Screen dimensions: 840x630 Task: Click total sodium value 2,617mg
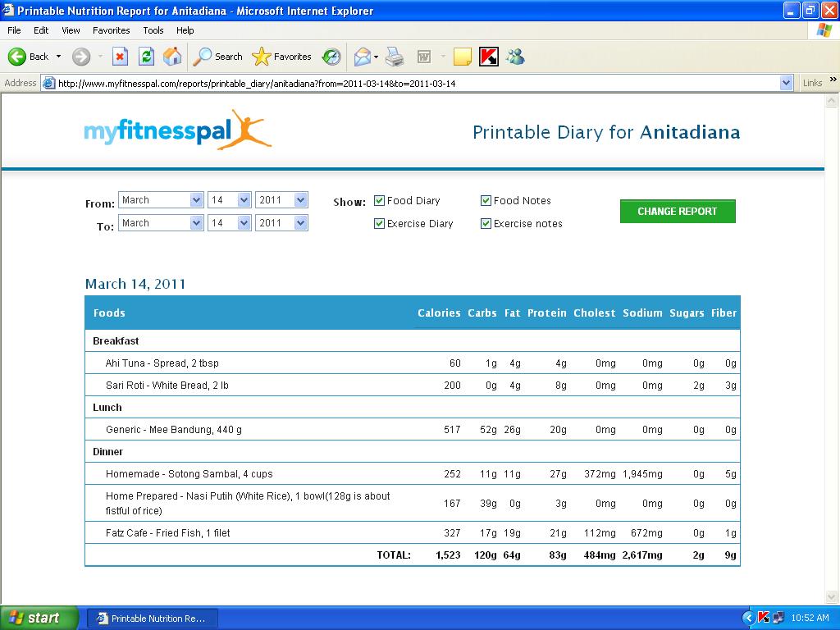642,555
